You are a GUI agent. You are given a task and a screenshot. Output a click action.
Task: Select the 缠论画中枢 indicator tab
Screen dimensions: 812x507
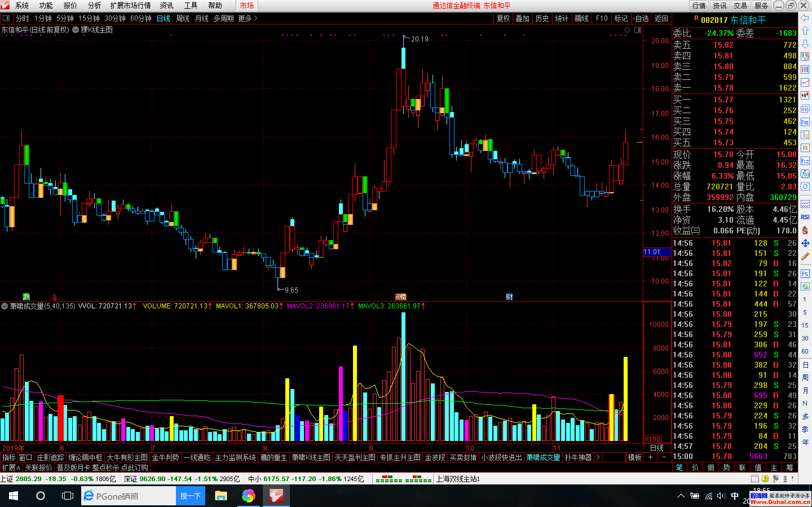click(85, 457)
